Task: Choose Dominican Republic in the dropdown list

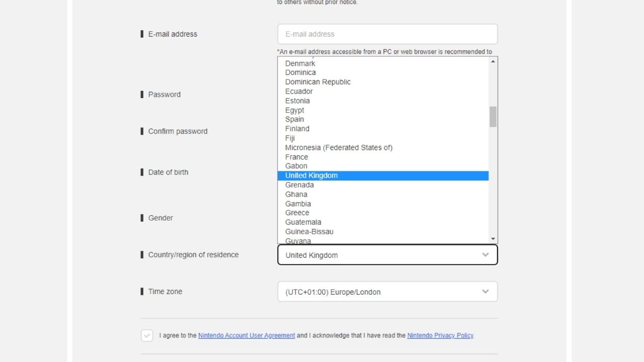Action: tap(318, 82)
